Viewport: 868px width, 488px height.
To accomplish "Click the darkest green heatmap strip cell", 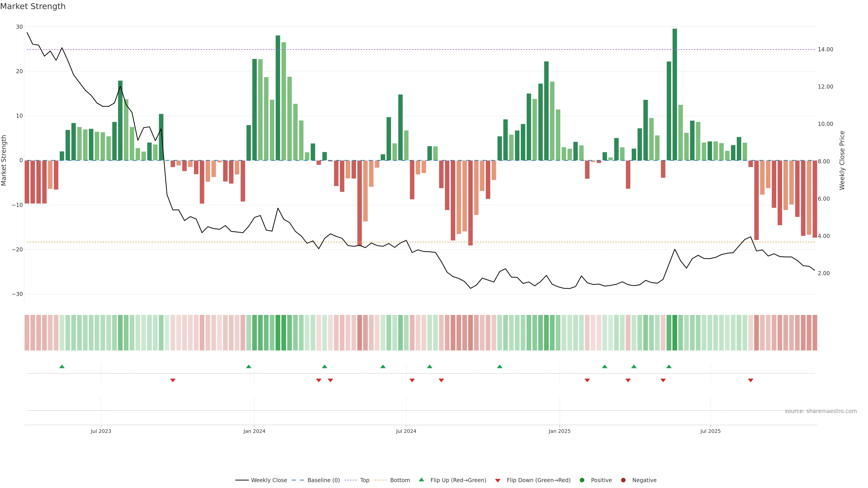I will coord(675,332).
